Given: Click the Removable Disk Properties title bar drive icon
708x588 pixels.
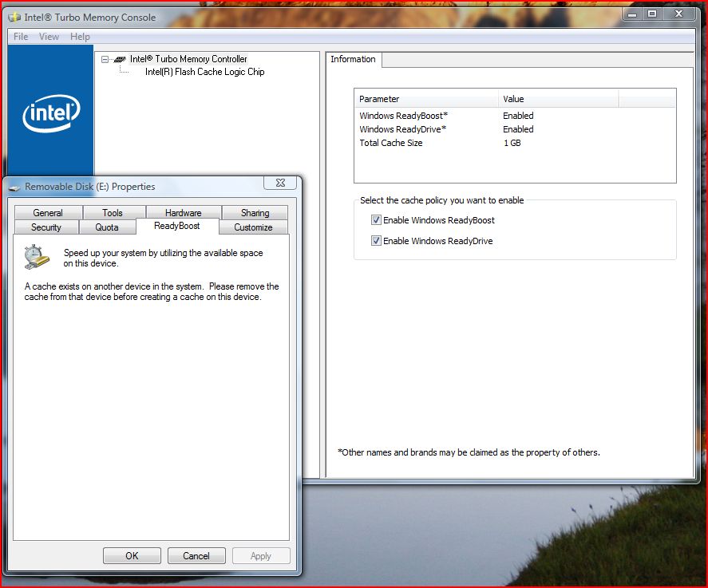Looking at the screenshot, I should click(x=14, y=187).
